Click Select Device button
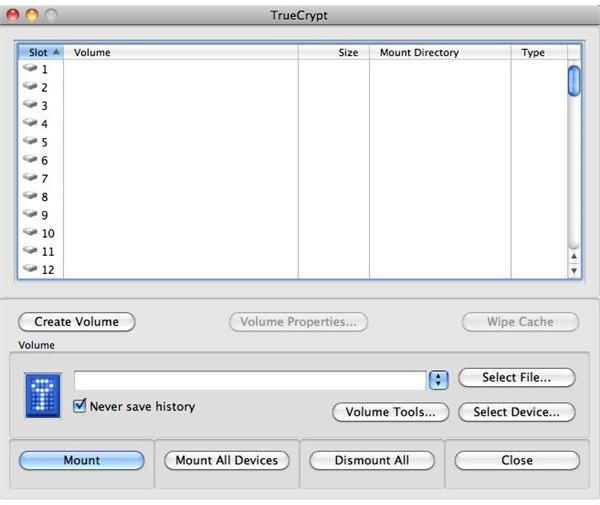The width and height of the screenshot is (600, 505). point(517,412)
